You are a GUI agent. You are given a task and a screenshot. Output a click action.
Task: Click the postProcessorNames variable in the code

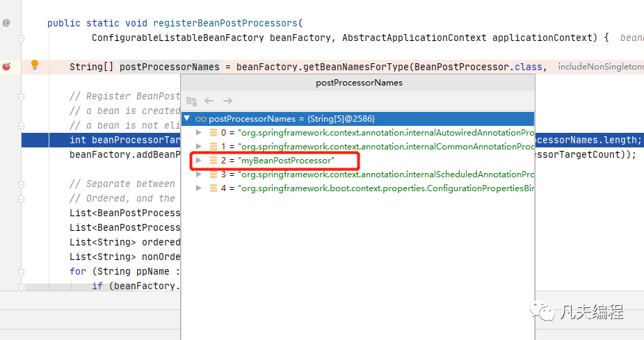click(170, 67)
